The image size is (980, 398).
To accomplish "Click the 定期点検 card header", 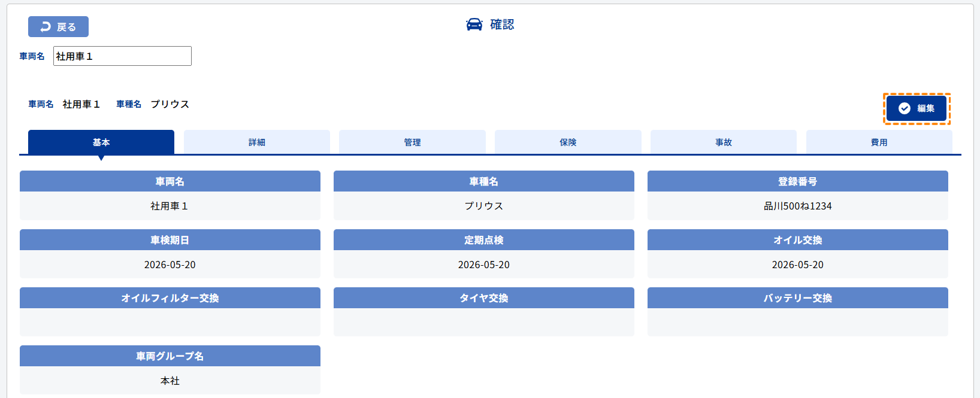I will [x=483, y=240].
